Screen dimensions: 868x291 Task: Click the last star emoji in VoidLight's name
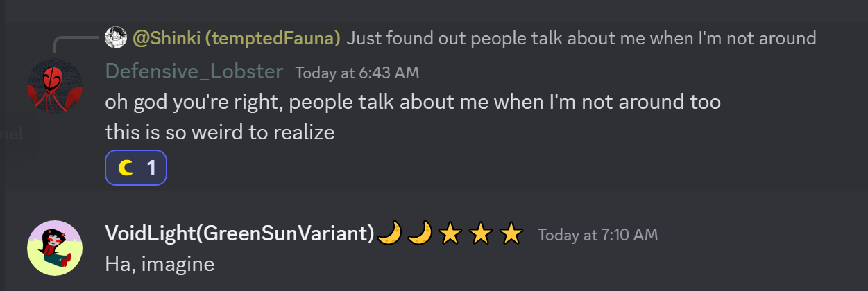[x=511, y=234]
